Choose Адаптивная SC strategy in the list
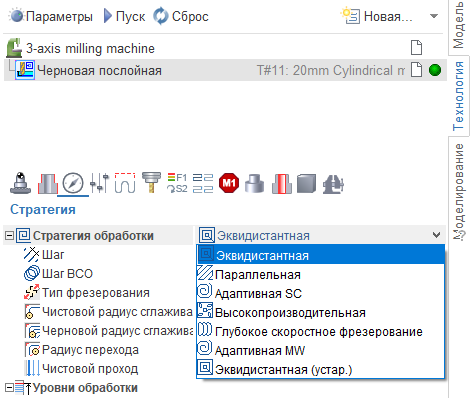The image size is (474, 398). [x=320, y=293]
